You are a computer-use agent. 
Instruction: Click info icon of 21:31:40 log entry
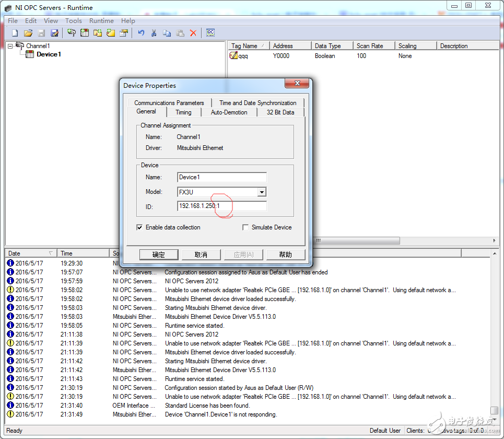click(x=10, y=405)
